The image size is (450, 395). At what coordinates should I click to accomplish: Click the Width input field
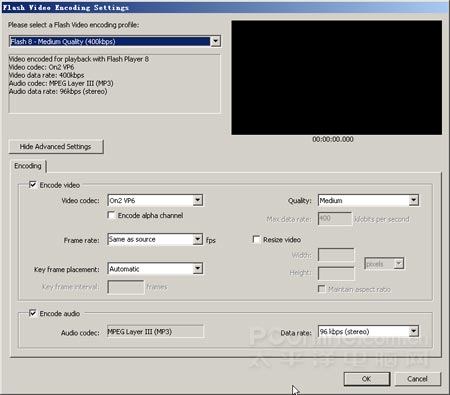pyautogui.click(x=336, y=255)
